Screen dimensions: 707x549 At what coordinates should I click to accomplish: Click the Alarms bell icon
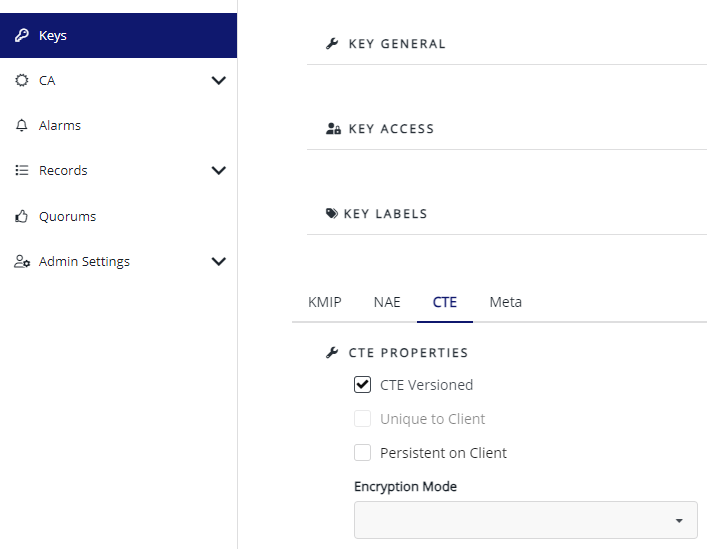coord(22,126)
